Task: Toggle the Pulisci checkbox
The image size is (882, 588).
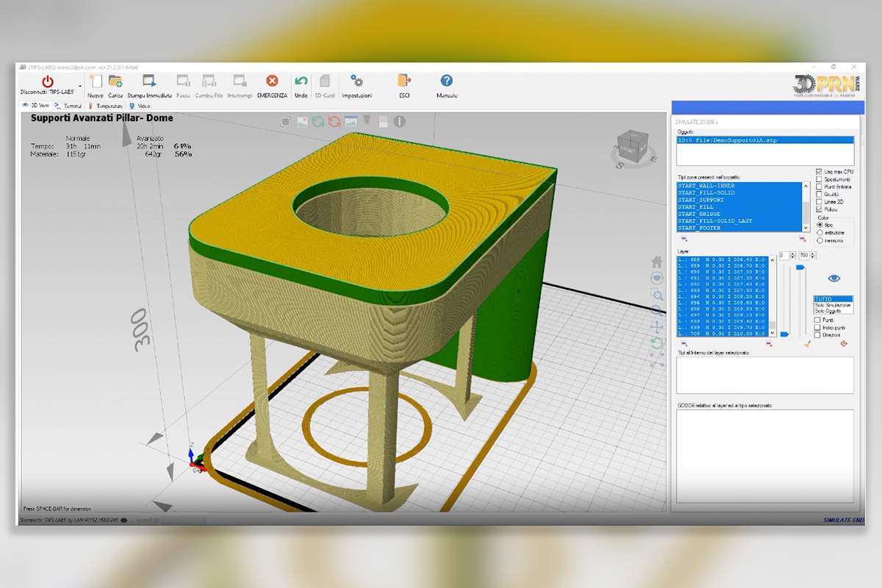Action: pos(819,209)
